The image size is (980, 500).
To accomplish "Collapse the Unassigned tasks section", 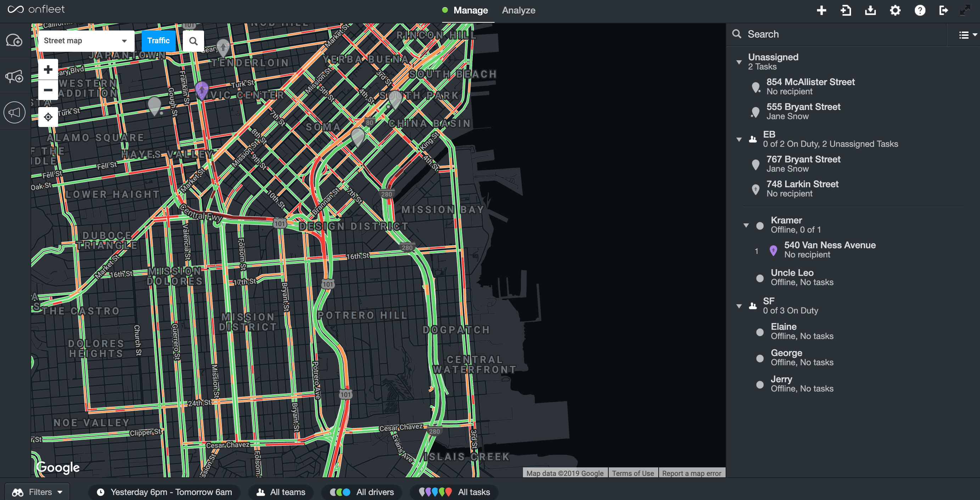I will [739, 62].
